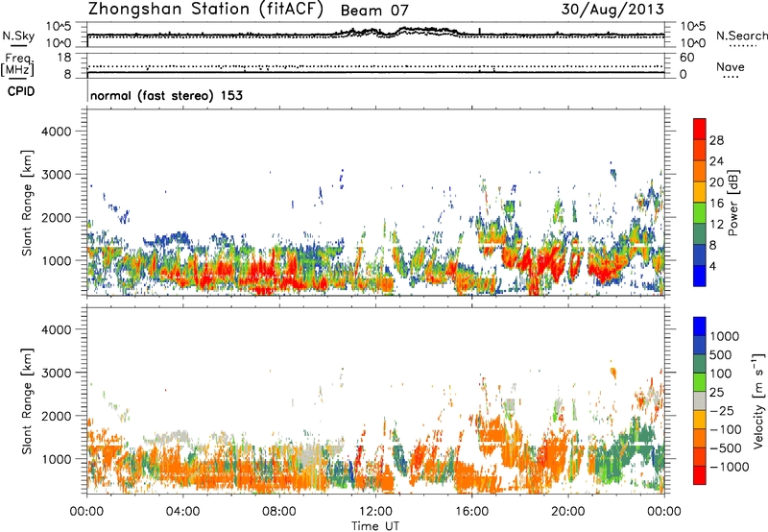Screen dimensions: 768x532
Task: Click the "08:00" time tick label
Action: (x=279, y=512)
